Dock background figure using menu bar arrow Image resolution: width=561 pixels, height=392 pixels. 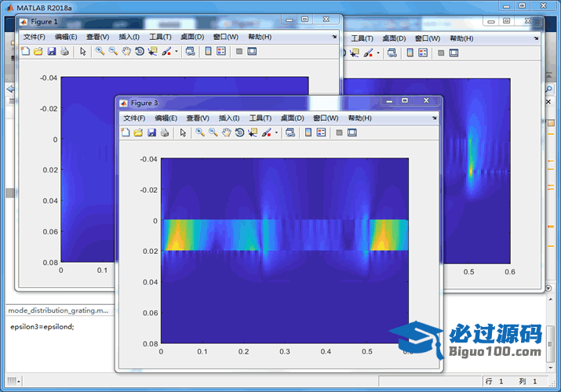click(x=536, y=38)
